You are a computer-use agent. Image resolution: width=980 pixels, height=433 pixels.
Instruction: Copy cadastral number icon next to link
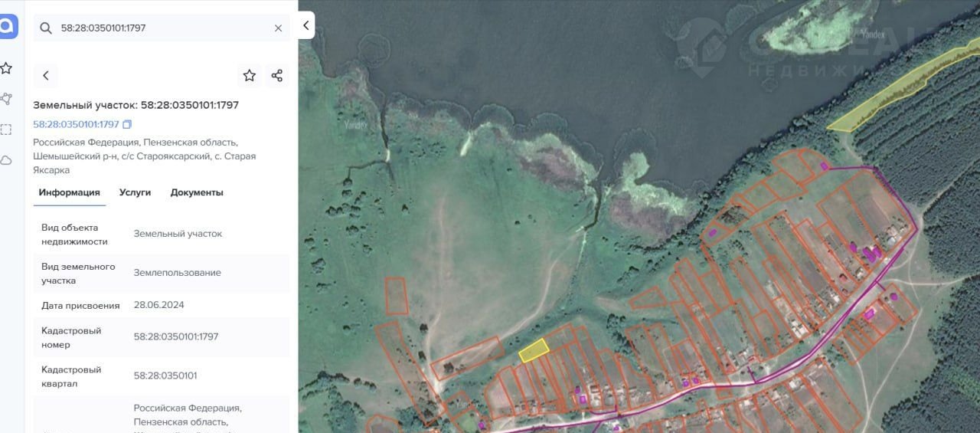(127, 124)
